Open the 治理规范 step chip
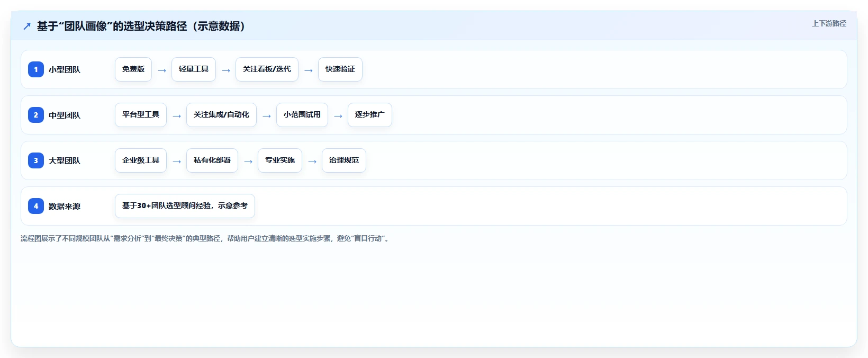Image resolution: width=868 pixels, height=358 pixels. [x=344, y=160]
